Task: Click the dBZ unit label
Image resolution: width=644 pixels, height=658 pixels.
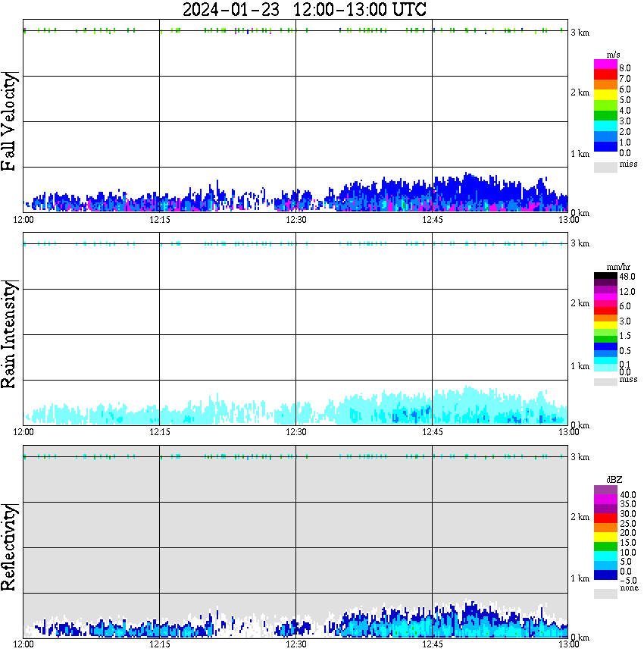Action: [614, 479]
